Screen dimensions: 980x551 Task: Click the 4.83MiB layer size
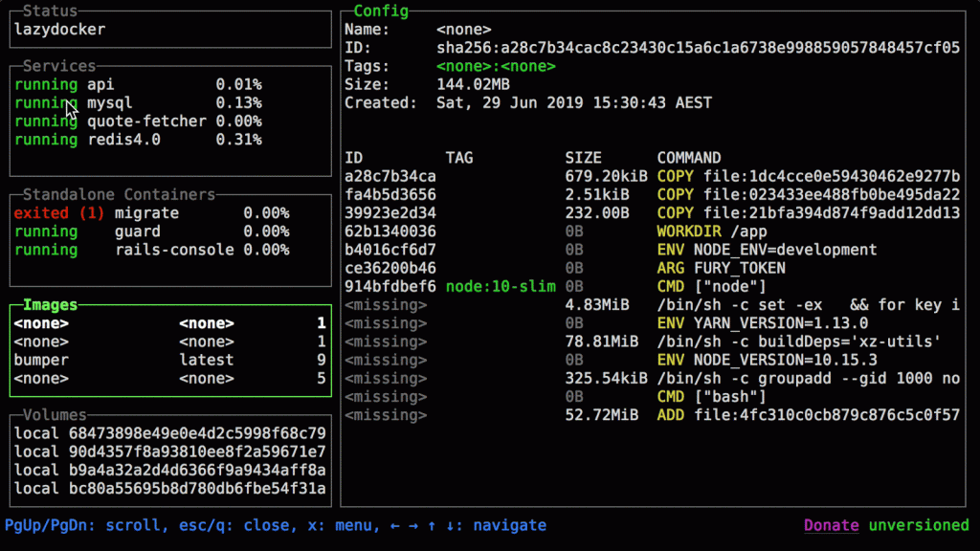click(597, 305)
